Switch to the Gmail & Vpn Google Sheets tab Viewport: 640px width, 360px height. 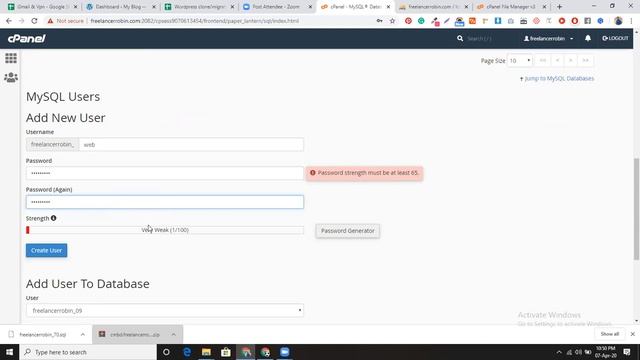tap(42, 7)
